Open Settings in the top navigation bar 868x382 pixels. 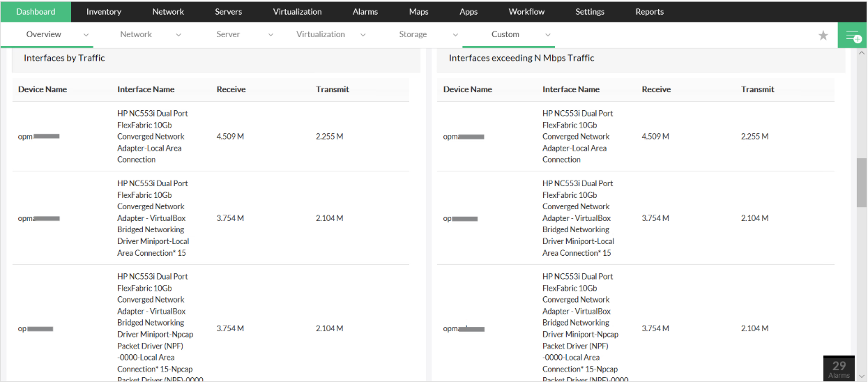(x=590, y=12)
